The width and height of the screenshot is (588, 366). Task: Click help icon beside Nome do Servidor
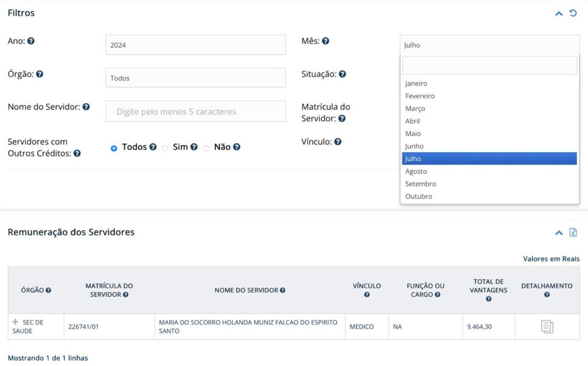point(86,107)
